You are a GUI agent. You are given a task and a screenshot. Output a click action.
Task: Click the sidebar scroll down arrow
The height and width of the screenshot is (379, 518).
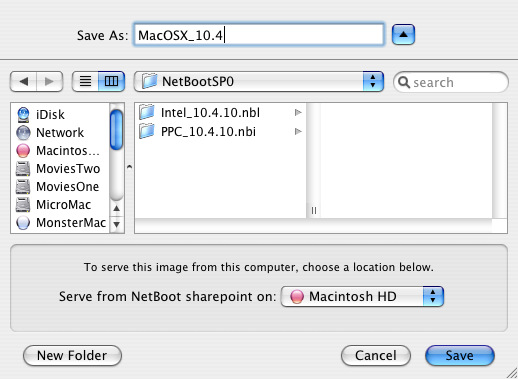point(117,224)
